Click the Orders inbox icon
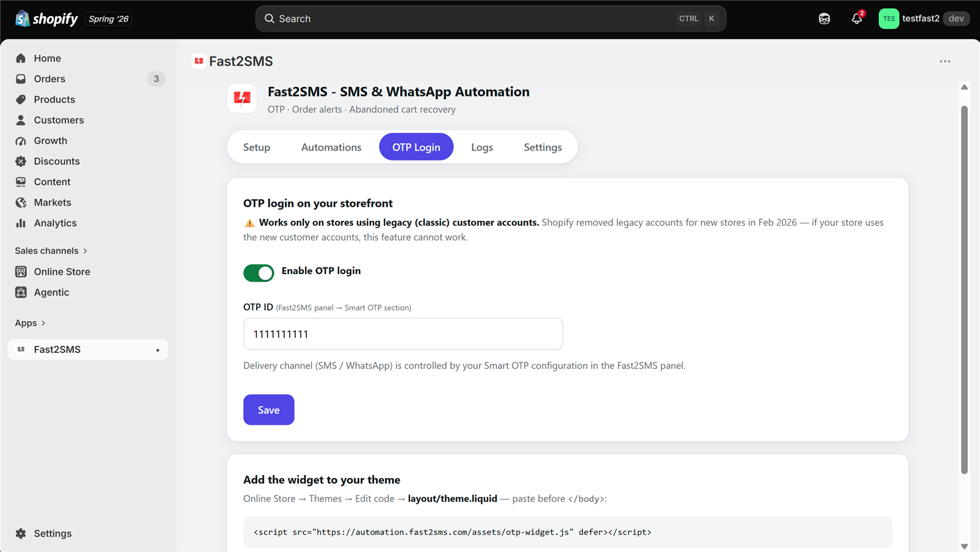The image size is (980, 552). pyautogui.click(x=21, y=79)
